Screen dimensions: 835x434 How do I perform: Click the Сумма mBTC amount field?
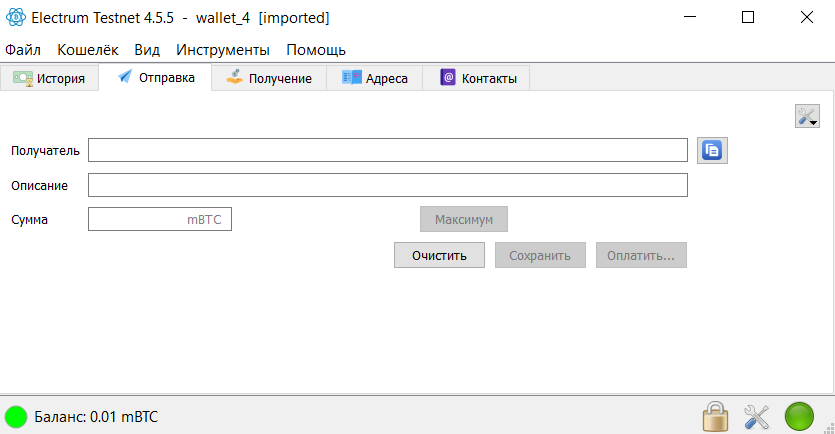[x=160, y=219]
